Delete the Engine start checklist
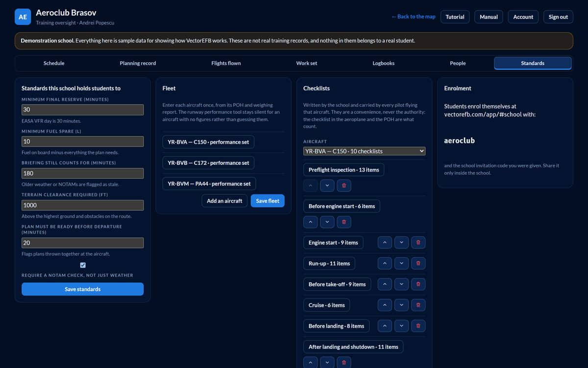This screenshot has width=588, height=368. pyautogui.click(x=418, y=242)
